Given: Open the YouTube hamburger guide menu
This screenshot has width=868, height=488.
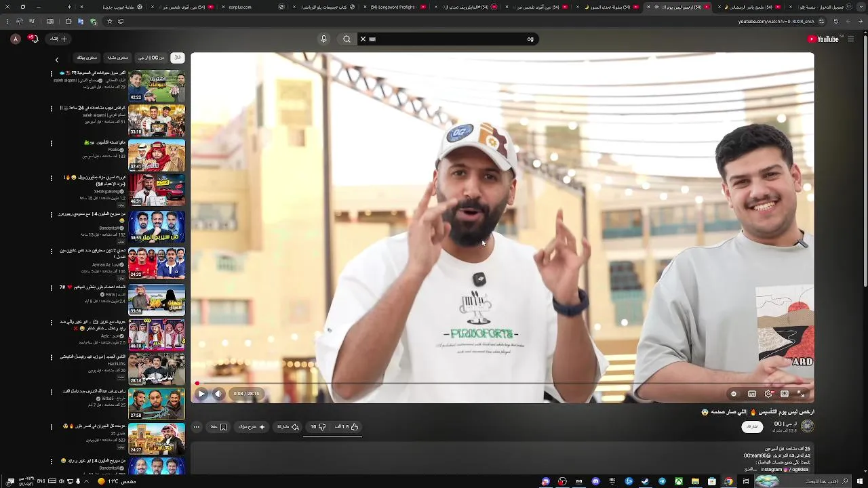Looking at the screenshot, I should coord(850,39).
